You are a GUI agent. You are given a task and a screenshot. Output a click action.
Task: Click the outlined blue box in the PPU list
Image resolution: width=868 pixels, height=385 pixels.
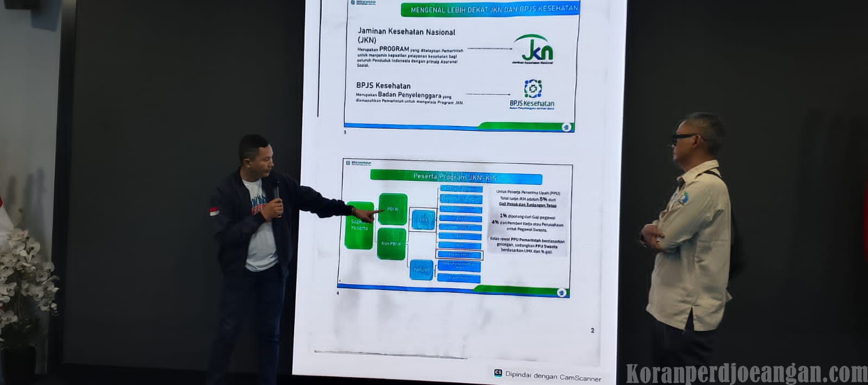(459, 255)
